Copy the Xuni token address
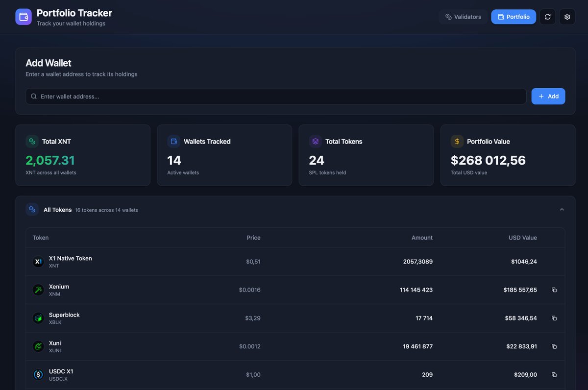The height and width of the screenshot is (390, 588). point(554,346)
